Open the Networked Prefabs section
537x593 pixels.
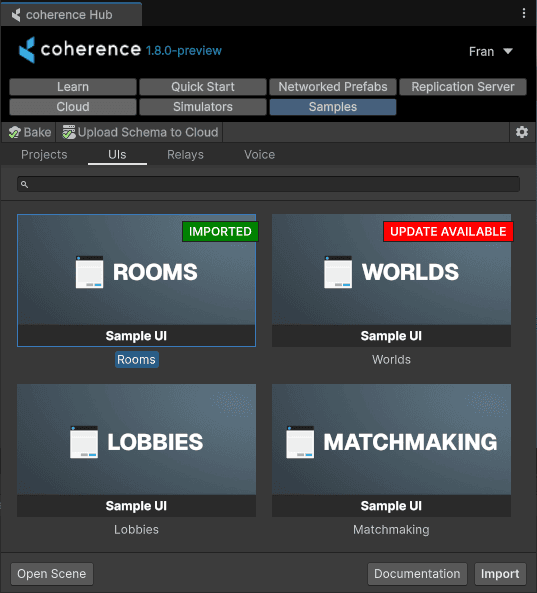[333, 87]
